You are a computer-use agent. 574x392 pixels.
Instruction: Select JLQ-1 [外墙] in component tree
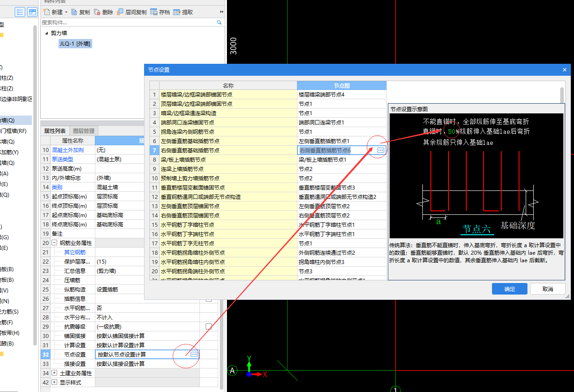(75, 43)
